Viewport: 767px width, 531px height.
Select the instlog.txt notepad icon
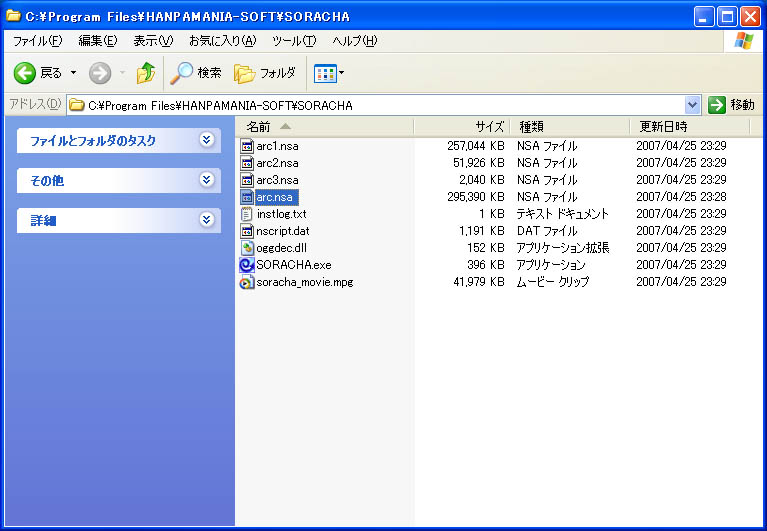tap(247, 214)
